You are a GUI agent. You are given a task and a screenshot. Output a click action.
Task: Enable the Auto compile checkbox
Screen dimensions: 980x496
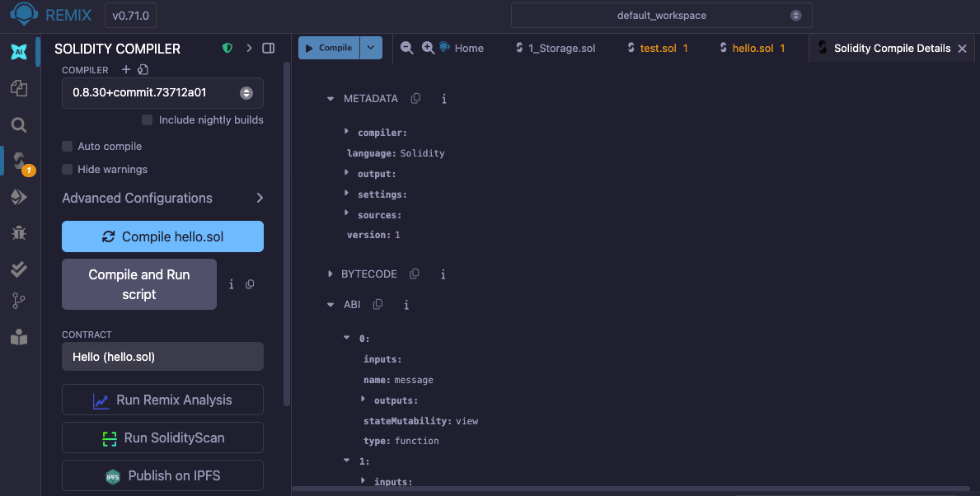(x=68, y=146)
